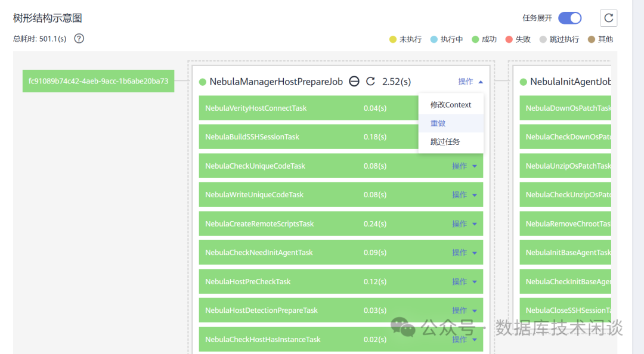This screenshot has height=354, width=644.
Task: Click the 总耗时: 501.1(s) label
Action: (x=39, y=39)
